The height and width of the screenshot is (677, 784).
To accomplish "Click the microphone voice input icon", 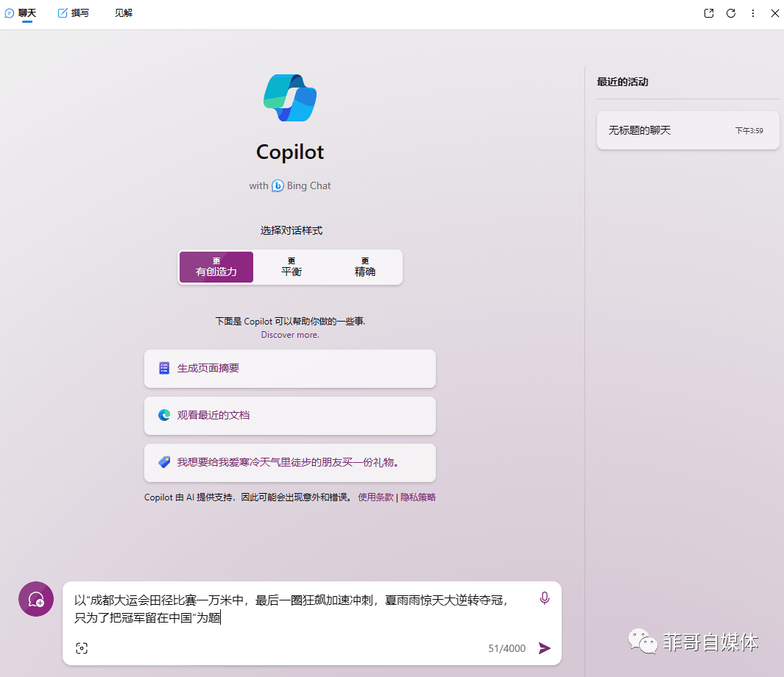I will point(545,598).
